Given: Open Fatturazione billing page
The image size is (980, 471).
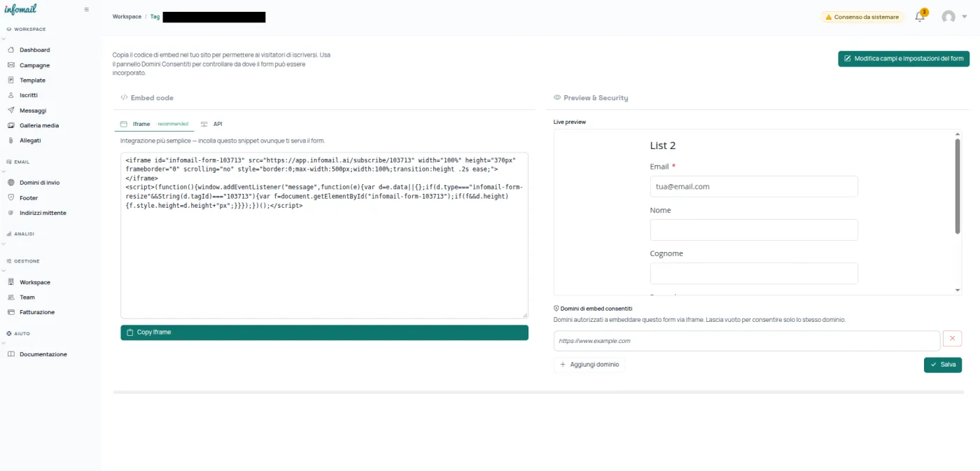Looking at the screenshot, I should pos(37,312).
